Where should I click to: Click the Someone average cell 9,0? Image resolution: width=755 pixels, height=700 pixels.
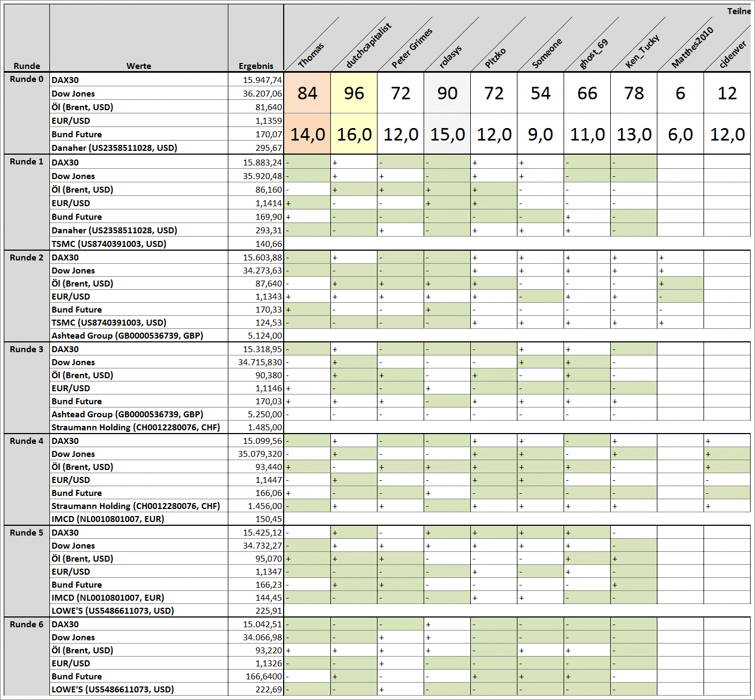pyautogui.click(x=540, y=133)
